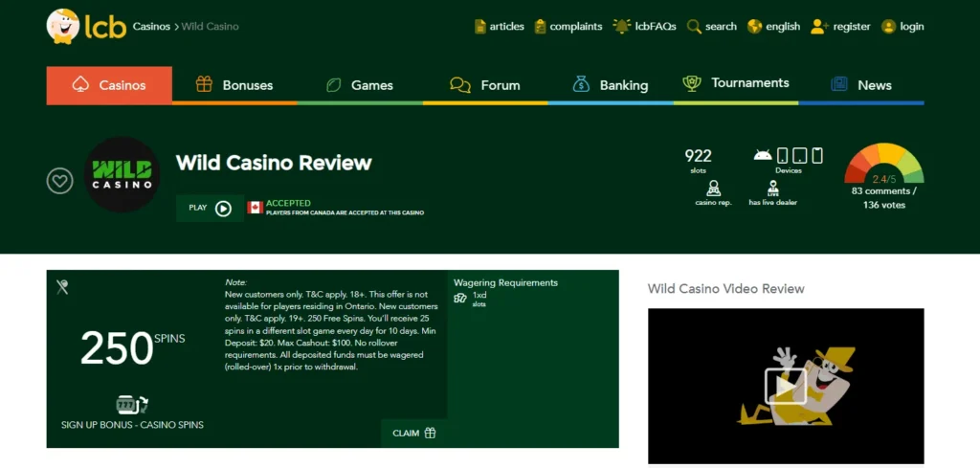Open the complaints page
This screenshot has height=468, width=980.
click(x=575, y=26)
